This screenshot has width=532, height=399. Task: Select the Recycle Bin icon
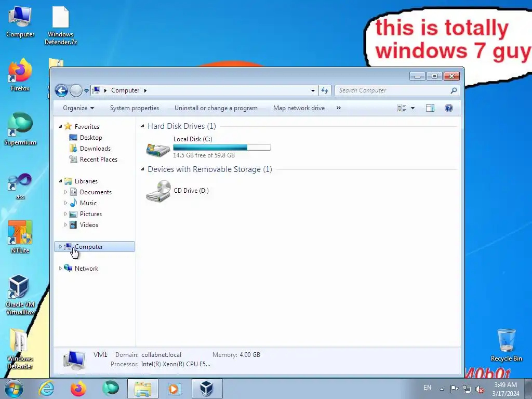(507, 345)
